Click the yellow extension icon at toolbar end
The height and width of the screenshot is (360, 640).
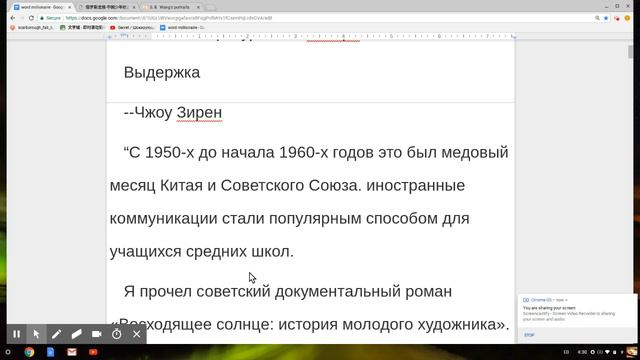[627, 18]
